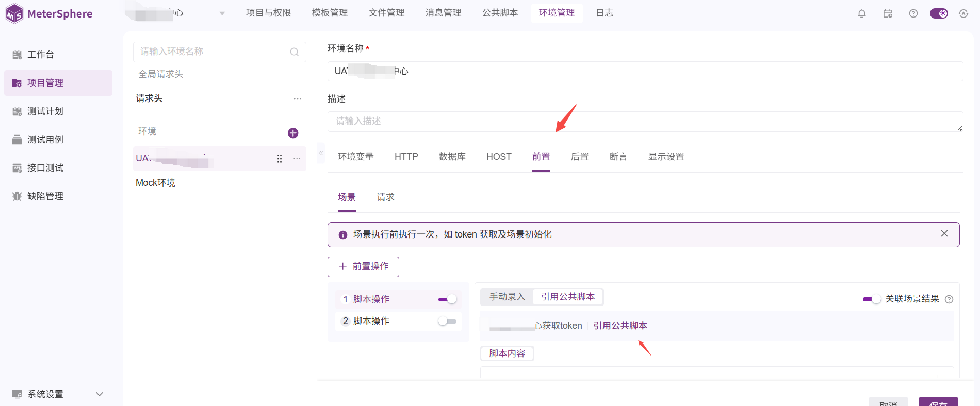The image size is (980, 406).
Task: Switch to the 后置 tab
Action: point(579,157)
